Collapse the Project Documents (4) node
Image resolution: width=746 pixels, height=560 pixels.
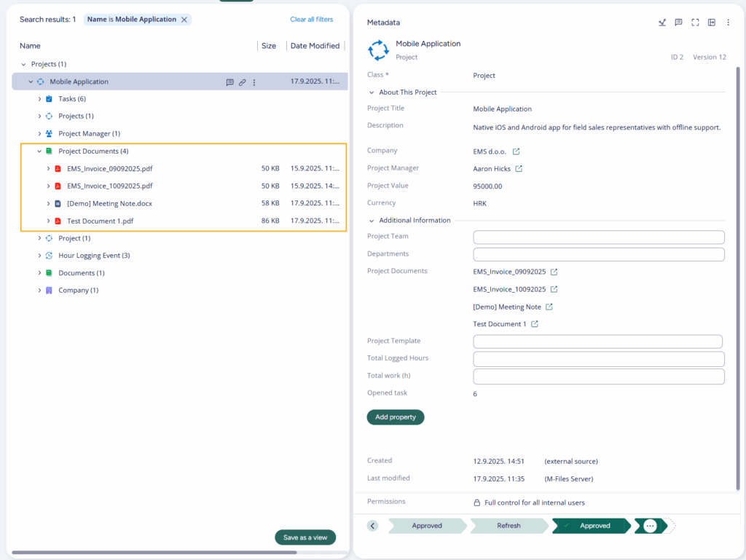39,151
